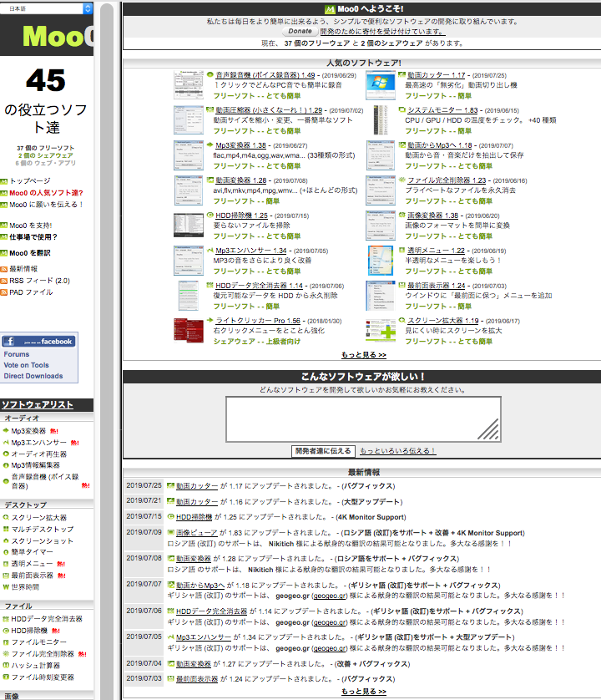601x700 pixels.
Task: Open 画像変換器 1.38 link
Action: point(432,216)
